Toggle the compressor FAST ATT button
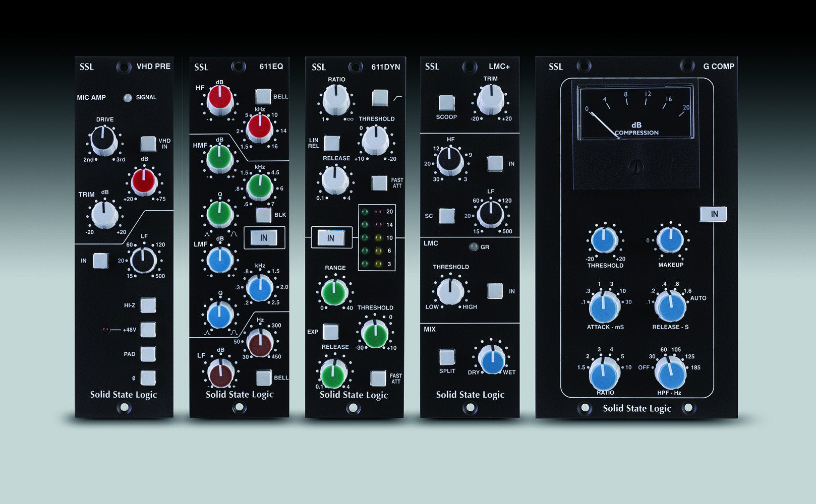Image resolution: width=816 pixels, height=504 pixels. pos(379,183)
